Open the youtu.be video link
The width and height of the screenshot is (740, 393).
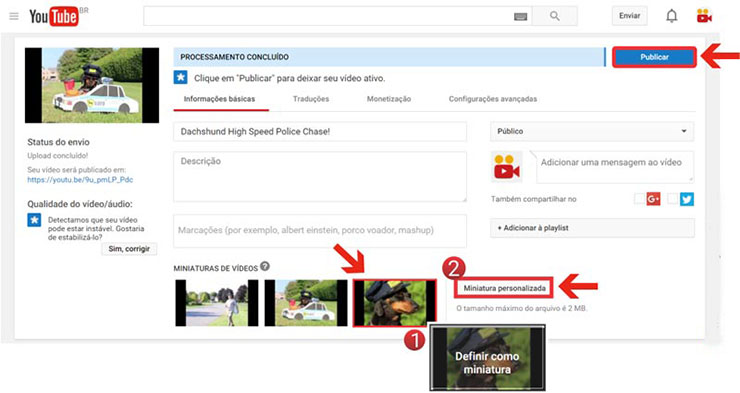click(80, 180)
